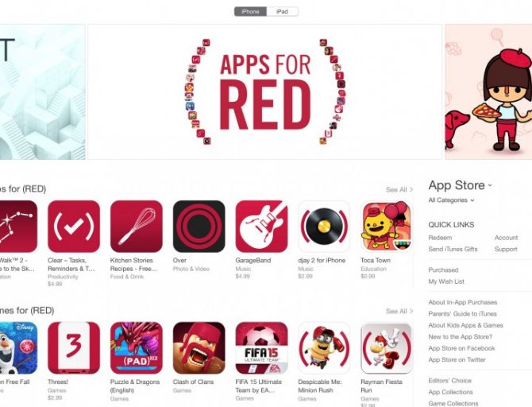
Task: Open the Toca Town app icon
Action: point(387,227)
